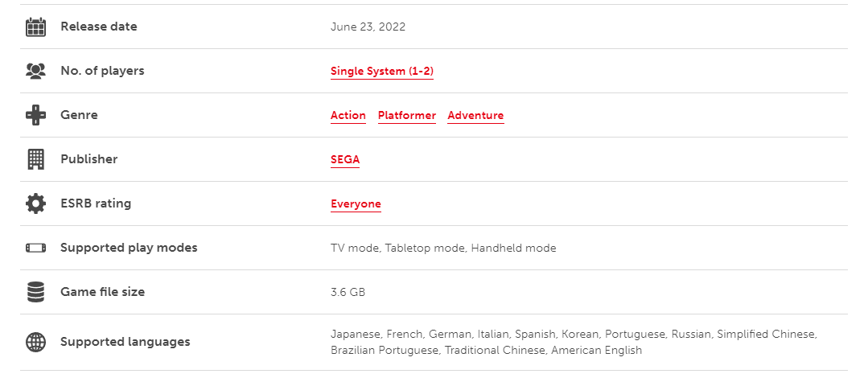The image size is (868, 378).
Task: Select the Adventure genre link
Action: point(475,115)
